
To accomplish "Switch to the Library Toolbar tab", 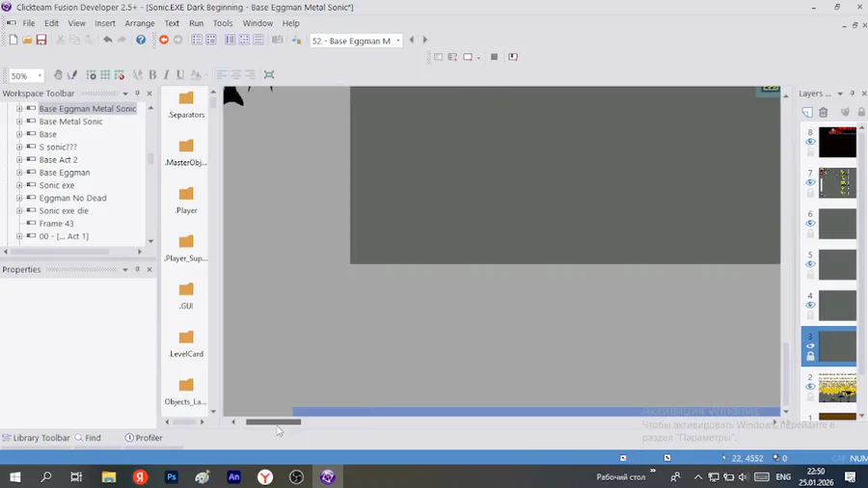I will click(x=37, y=438).
